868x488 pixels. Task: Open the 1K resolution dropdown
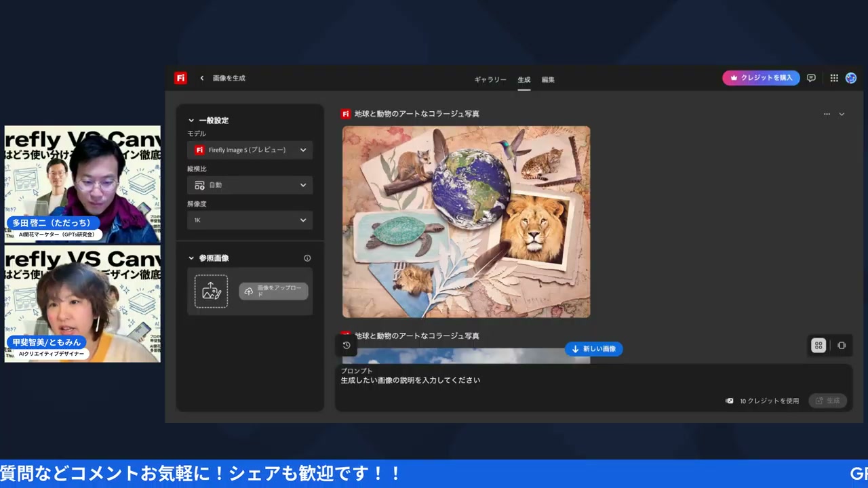[x=250, y=220]
